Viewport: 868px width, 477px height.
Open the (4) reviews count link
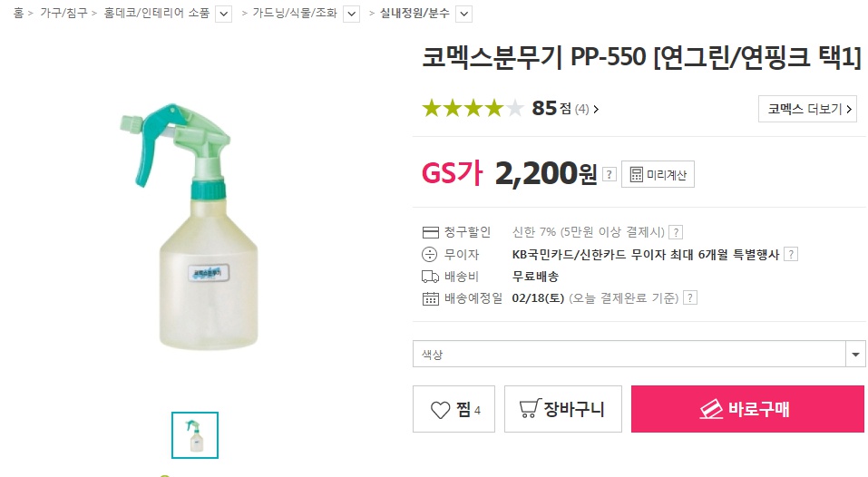pos(586,110)
